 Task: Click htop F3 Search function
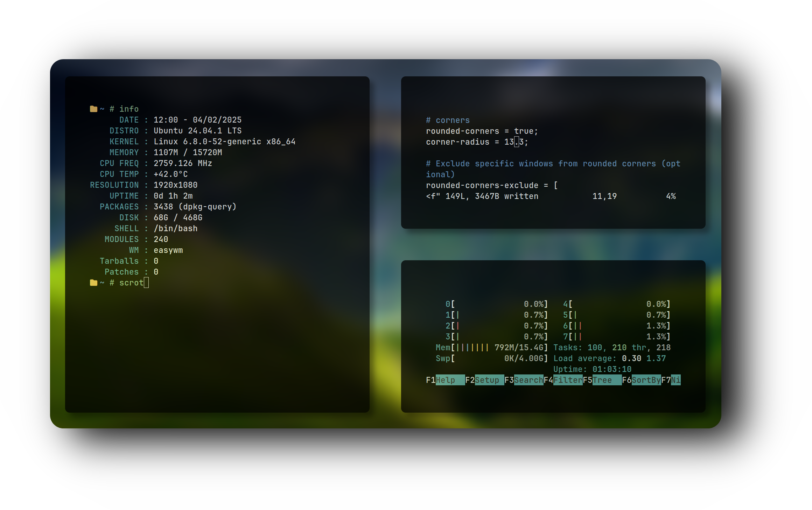click(528, 380)
